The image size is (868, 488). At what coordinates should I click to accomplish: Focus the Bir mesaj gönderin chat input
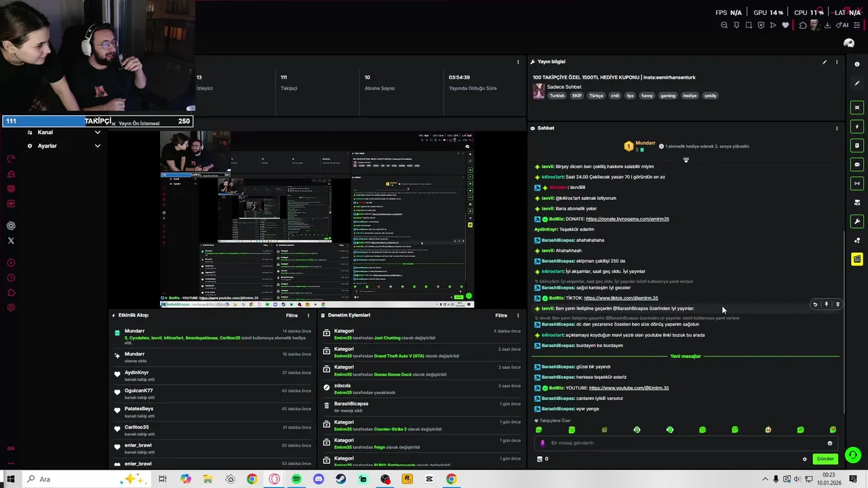point(685,443)
